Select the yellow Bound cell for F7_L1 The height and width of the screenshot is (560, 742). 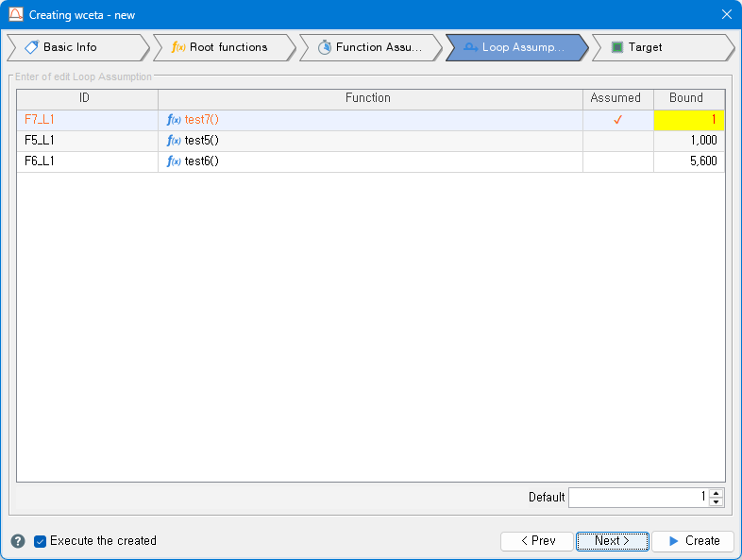(x=688, y=120)
